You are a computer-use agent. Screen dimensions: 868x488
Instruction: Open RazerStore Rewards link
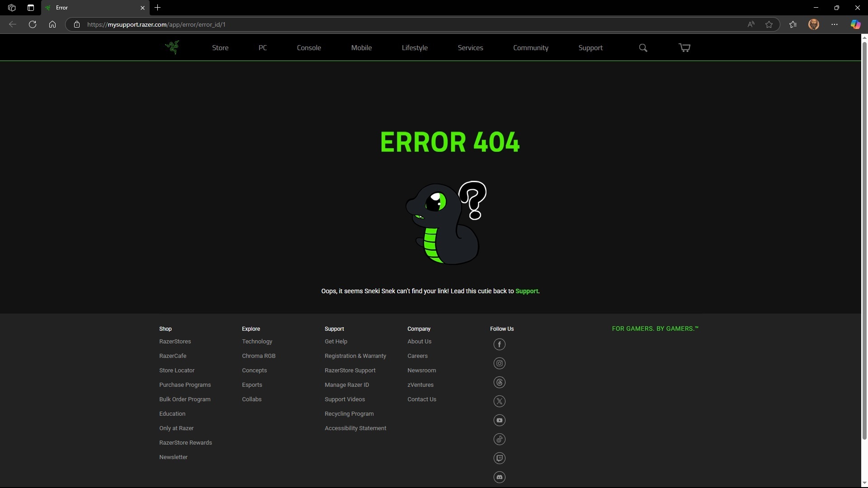coord(185,443)
